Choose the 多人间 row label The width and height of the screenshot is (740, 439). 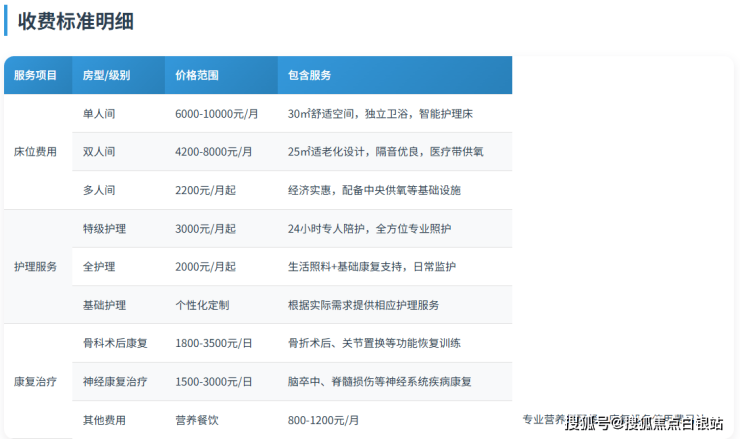click(99, 190)
